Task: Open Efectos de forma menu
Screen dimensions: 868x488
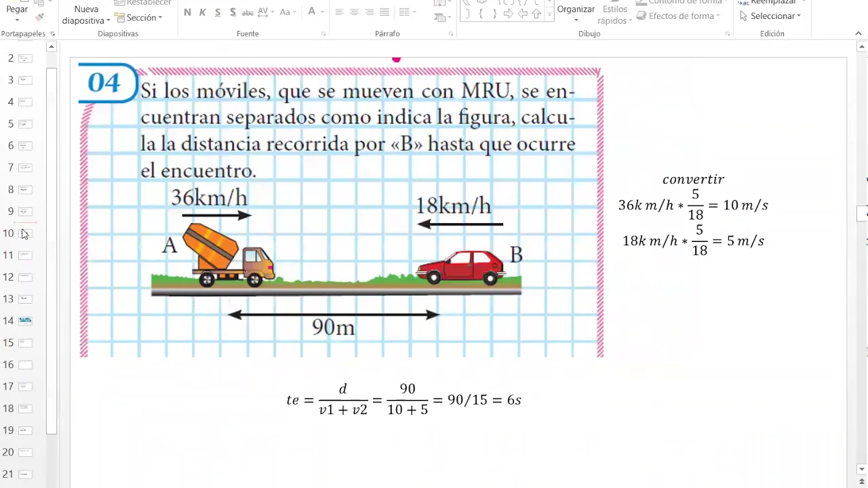Action: [x=679, y=16]
